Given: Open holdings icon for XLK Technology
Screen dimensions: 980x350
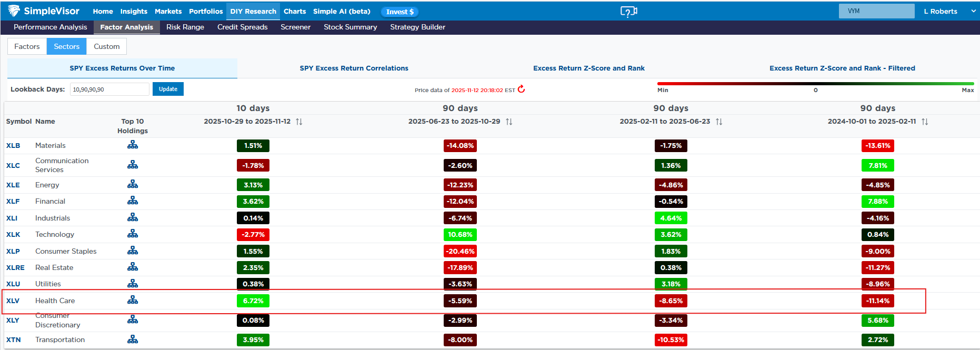Looking at the screenshot, I should click(133, 234).
